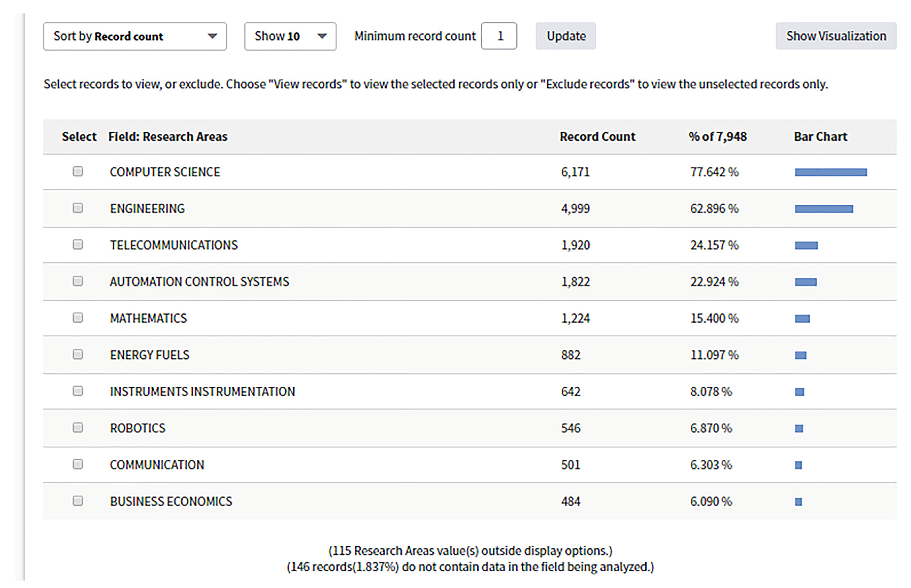911x588 pixels.
Task: Expand the Show 10 dropdown
Action: (x=290, y=36)
